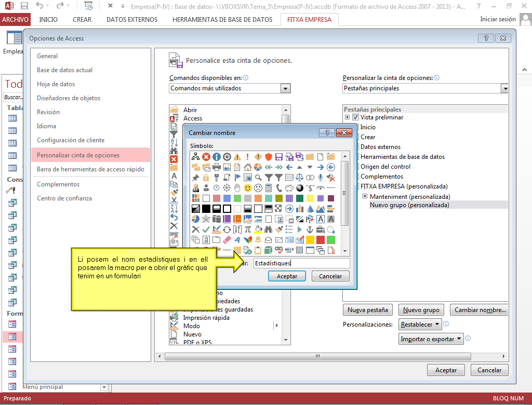Viewport: 532px width, 405px height.
Task: Choose the pi symbol
Action: pos(248,230)
